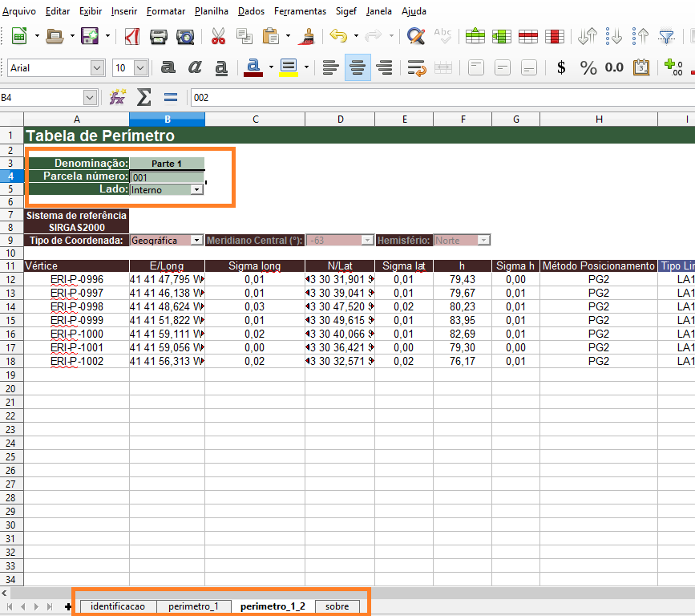
Task: Open the Tipo de Coordenada dropdown
Action: point(196,241)
